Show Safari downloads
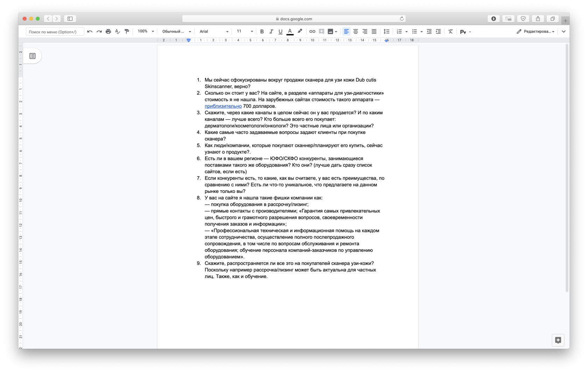 (x=493, y=19)
